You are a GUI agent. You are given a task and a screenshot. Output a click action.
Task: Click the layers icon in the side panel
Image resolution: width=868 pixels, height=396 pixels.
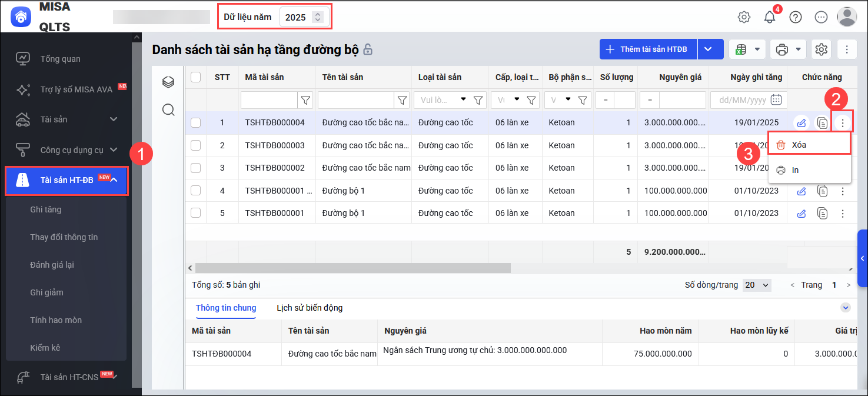click(x=168, y=82)
